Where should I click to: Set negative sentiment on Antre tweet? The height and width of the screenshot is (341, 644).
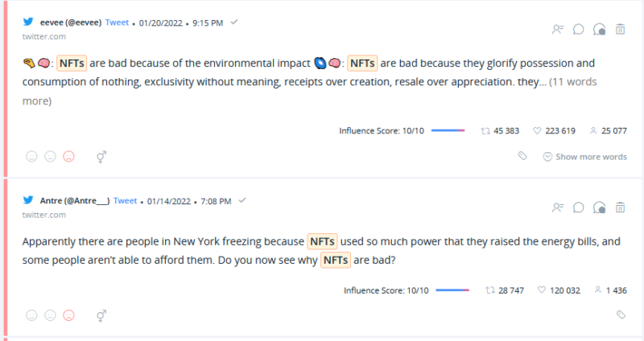pos(68,315)
